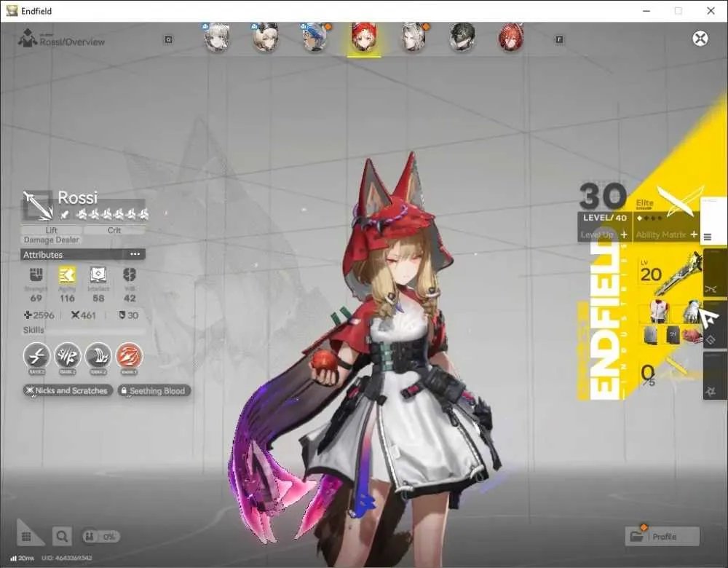The width and height of the screenshot is (728, 568).
Task: Expand Attributes details via three-dots button
Action: [x=135, y=254]
